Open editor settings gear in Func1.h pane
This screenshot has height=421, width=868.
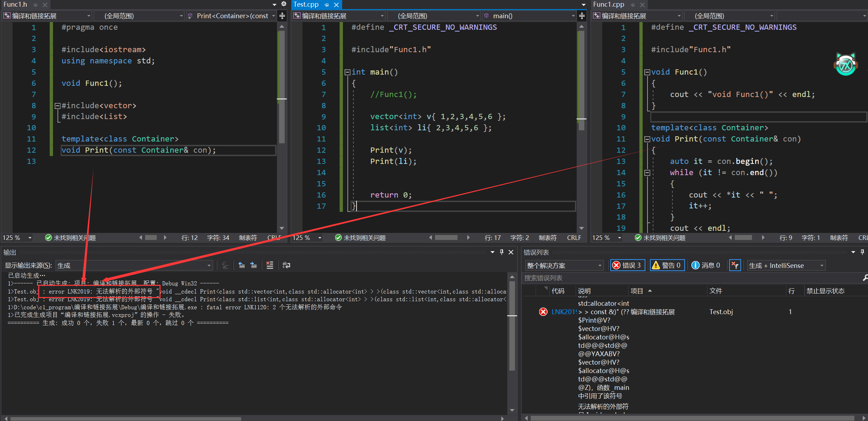284,4
